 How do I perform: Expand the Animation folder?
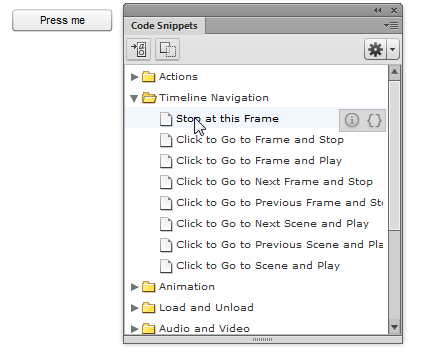[x=134, y=287]
